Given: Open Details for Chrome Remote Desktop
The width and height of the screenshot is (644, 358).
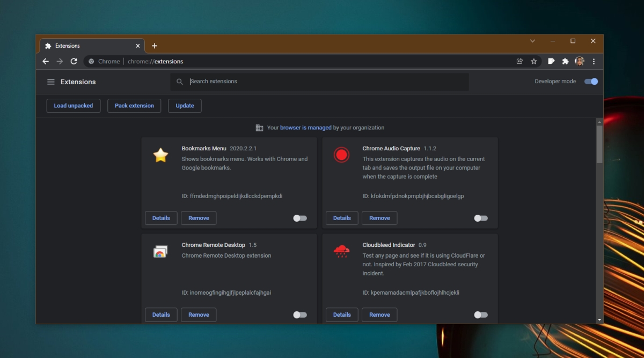Looking at the screenshot, I should tap(161, 315).
